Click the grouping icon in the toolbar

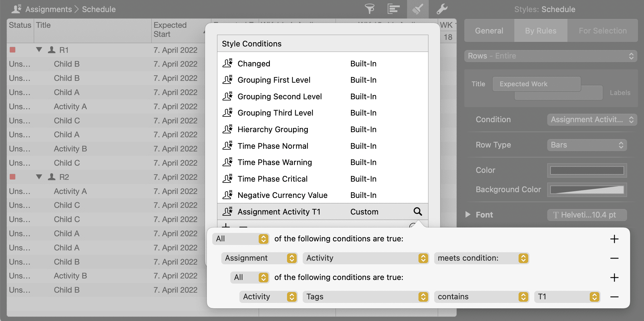tap(393, 9)
